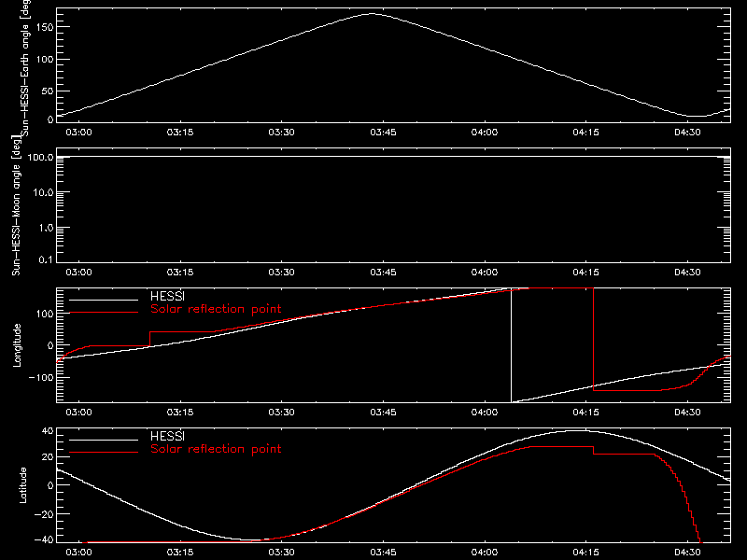The height and width of the screenshot is (560, 747).
Task: Click '03:00' time label under Latitude plot
Action: [x=78, y=553]
